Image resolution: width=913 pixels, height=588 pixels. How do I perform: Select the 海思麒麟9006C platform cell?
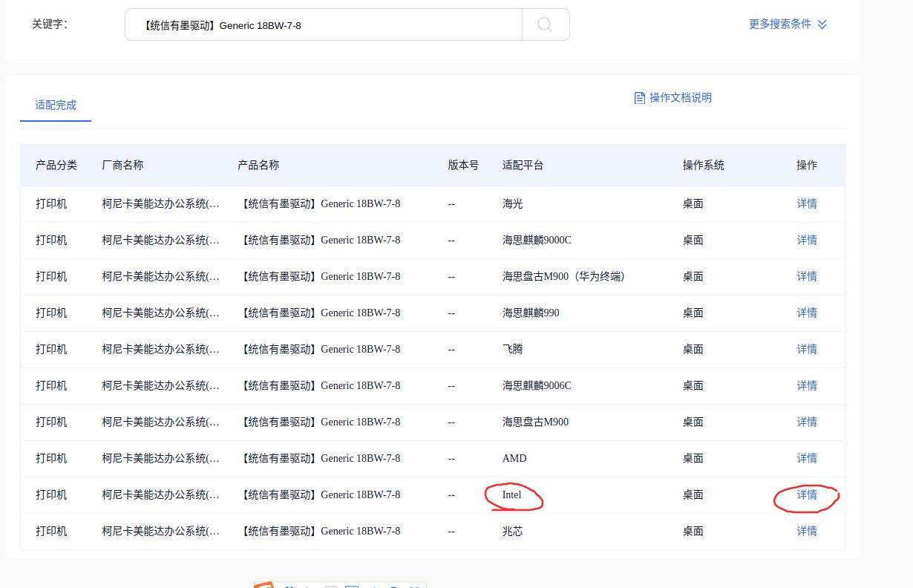pos(537,385)
